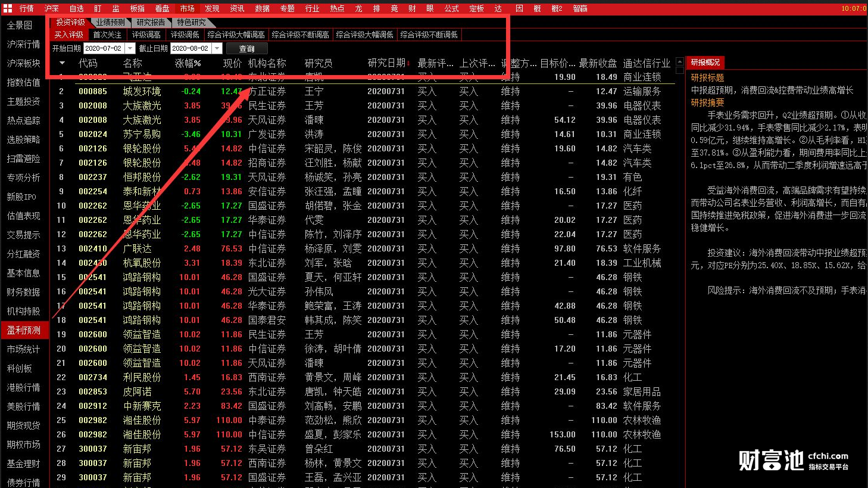Viewport: 868px width, 488px height.
Task: Select the 综合评级不断调低 sub-tab
Action: tap(429, 35)
